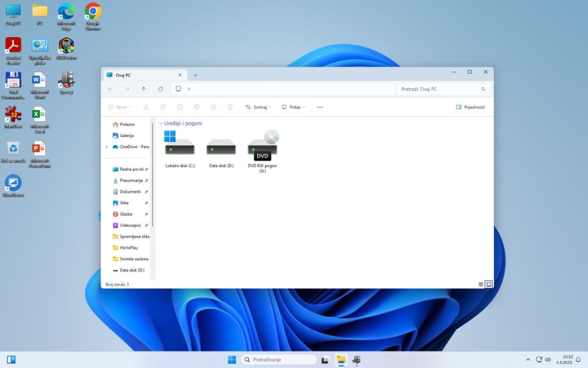
Task: Select Microsoft Word desktop icon
Action: 40,85
